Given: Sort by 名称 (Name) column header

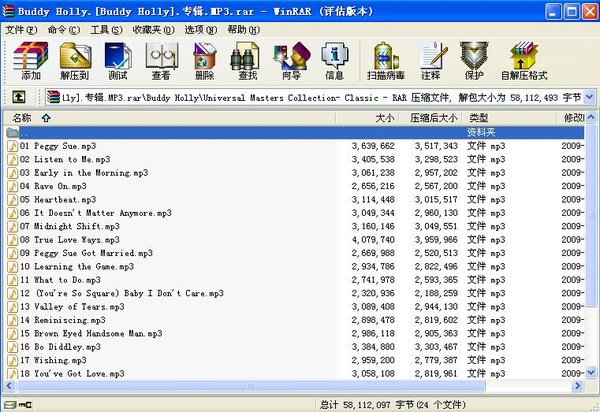Looking at the screenshot, I should coord(170,118).
